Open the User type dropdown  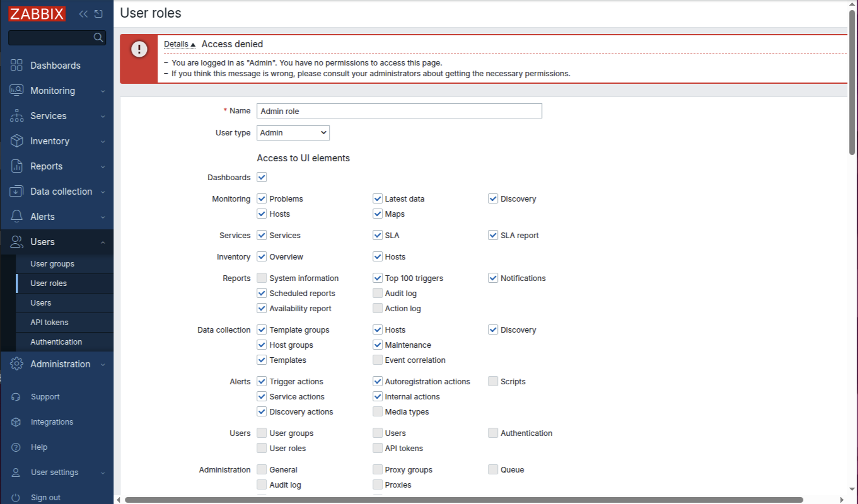(x=293, y=133)
